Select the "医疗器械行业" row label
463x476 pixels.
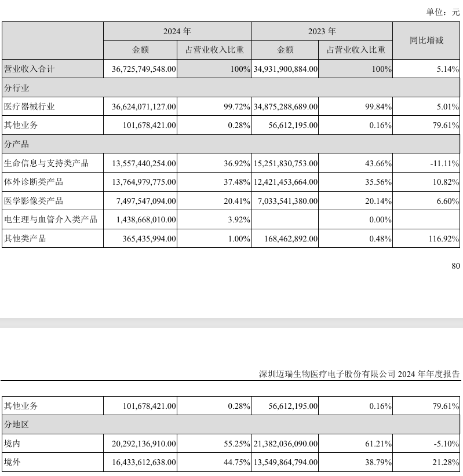click(x=30, y=107)
